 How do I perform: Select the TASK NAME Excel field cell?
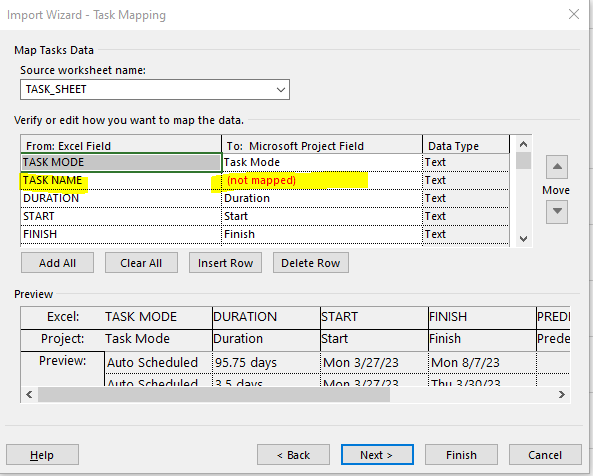pos(121,180)
